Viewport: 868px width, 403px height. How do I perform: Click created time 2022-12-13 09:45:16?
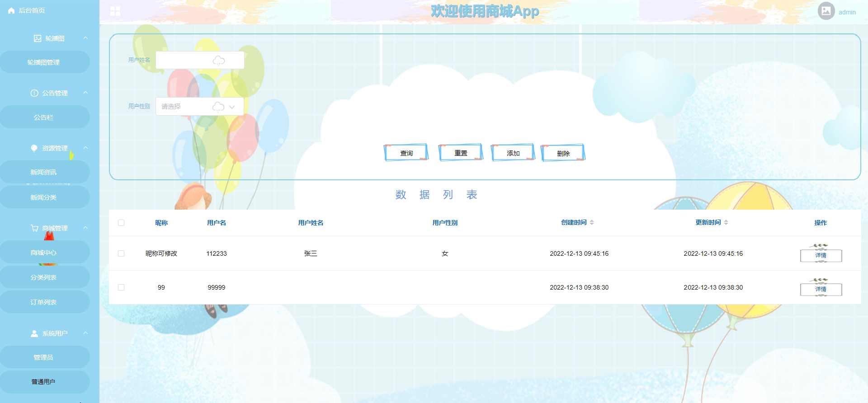pyautogui.click(x=579, y=253)
